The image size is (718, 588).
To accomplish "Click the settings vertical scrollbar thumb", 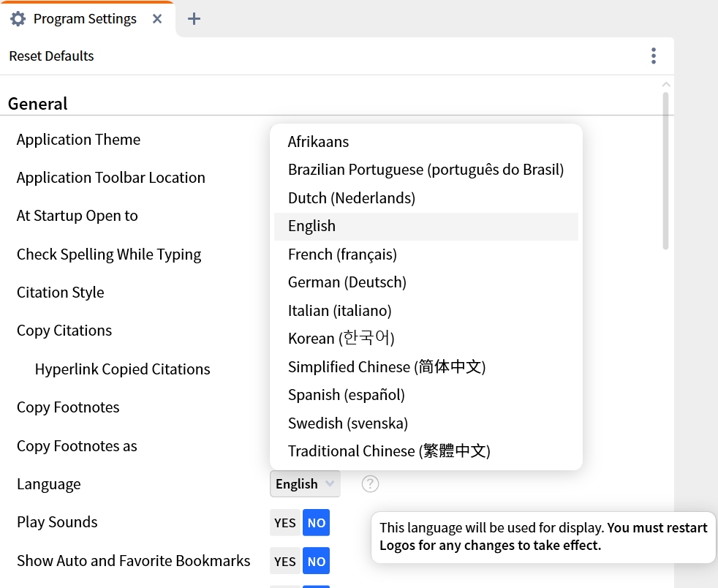I will [x=665, y=171].
